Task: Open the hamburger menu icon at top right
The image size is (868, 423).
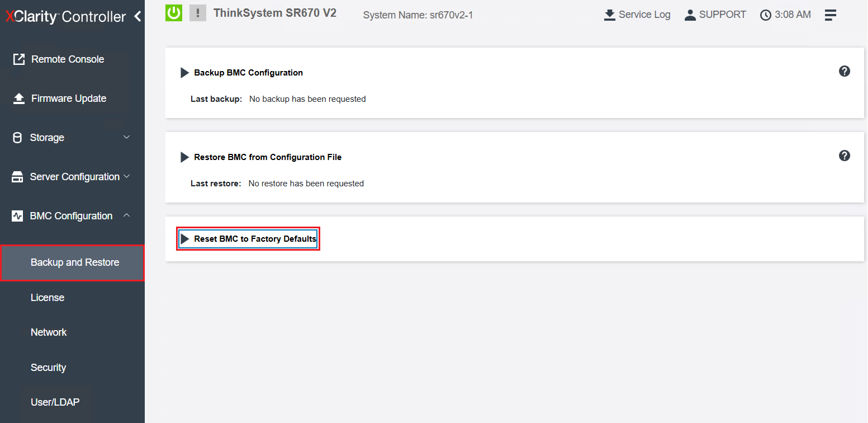Action: [831, 15]
